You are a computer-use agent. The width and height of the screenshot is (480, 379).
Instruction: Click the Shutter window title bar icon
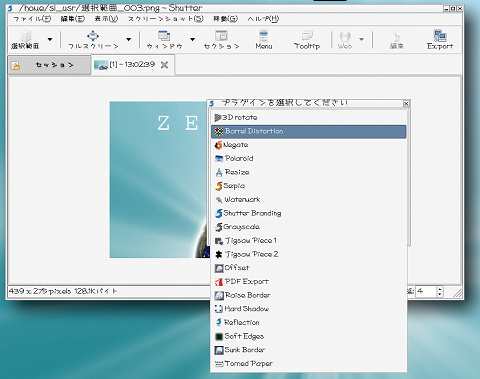click(10, 8)
